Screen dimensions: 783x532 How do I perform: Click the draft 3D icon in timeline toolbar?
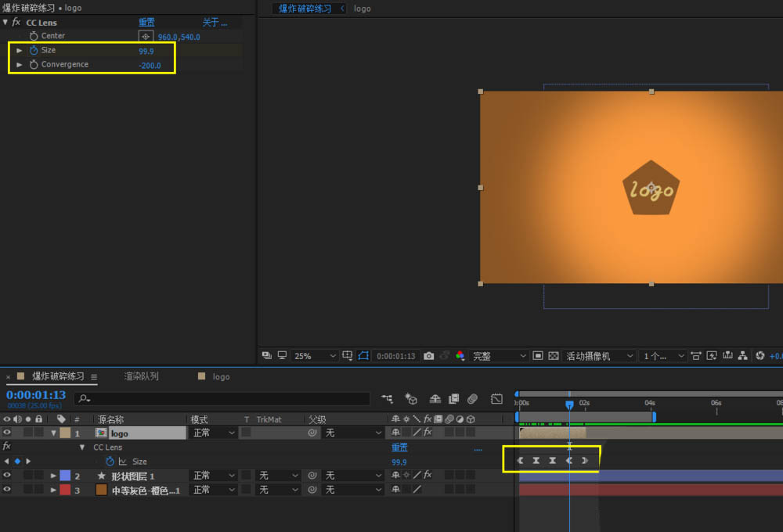(x=412, y=399)
